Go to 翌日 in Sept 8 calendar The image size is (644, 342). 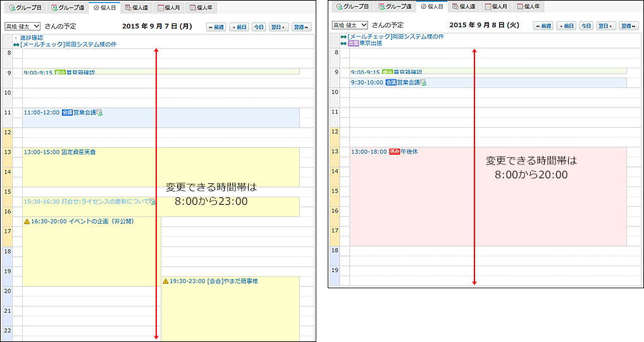pos(606,26)
